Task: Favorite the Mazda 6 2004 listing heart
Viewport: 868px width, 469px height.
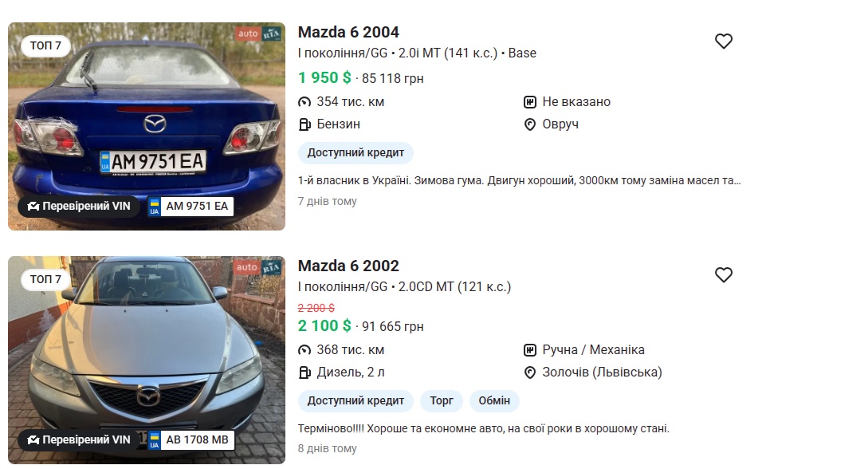Action: 723,41
